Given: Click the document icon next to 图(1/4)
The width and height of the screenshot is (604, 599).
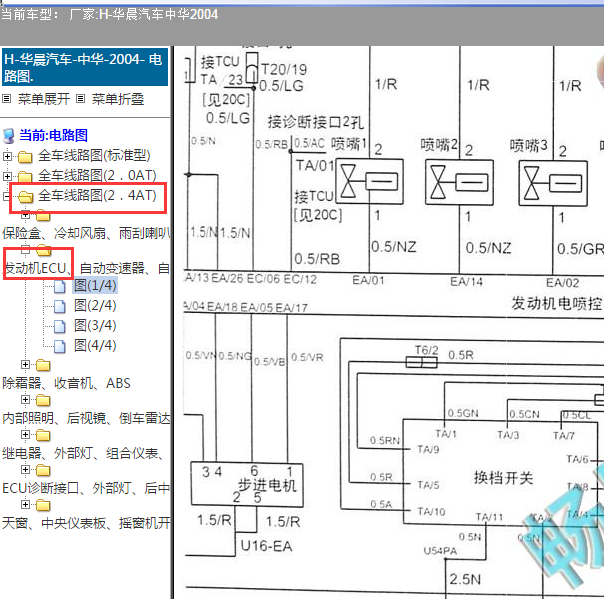Looking at the screenshot, I should 59,286.
